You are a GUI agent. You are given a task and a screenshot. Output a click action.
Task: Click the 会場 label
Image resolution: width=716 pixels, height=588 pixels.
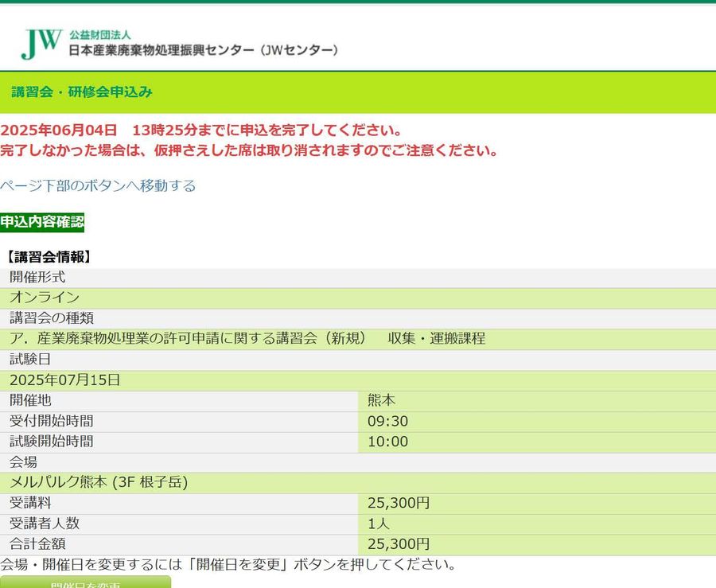pyautogui.click(x=23, y=462)
